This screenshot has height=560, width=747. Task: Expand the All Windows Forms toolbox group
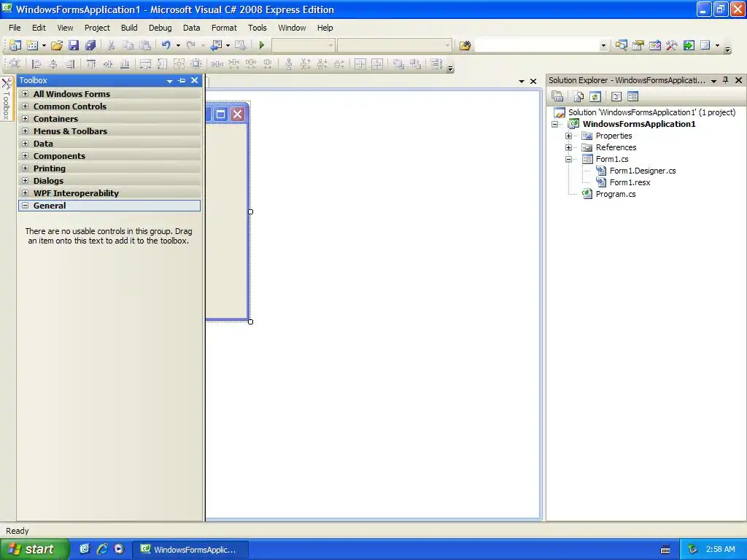(26, 94)
